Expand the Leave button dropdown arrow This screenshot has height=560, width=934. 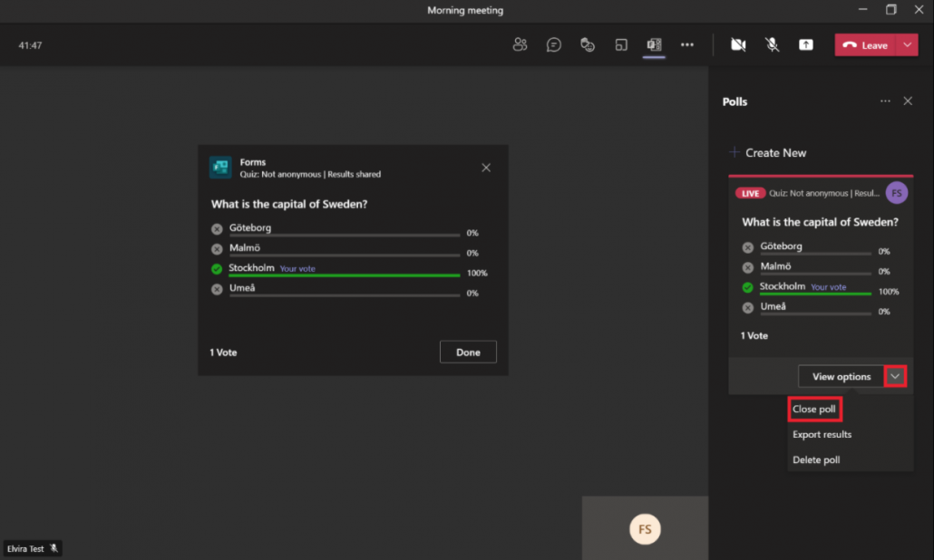[x=907, y=45]
